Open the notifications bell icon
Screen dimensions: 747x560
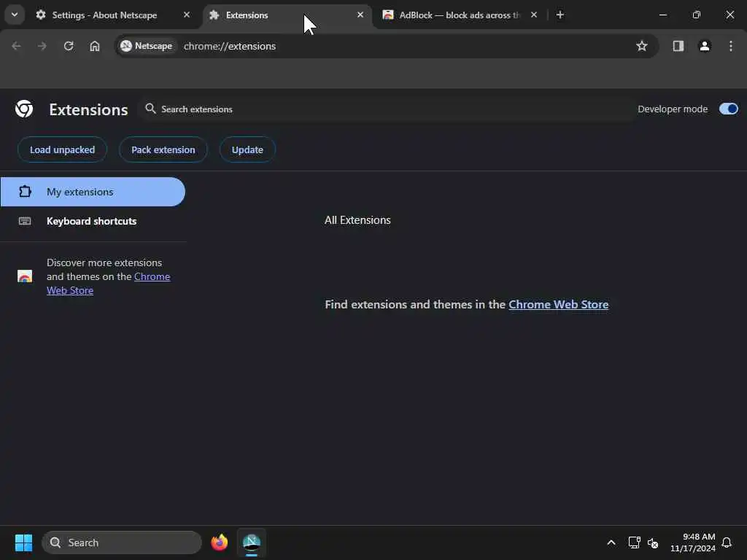727,542
